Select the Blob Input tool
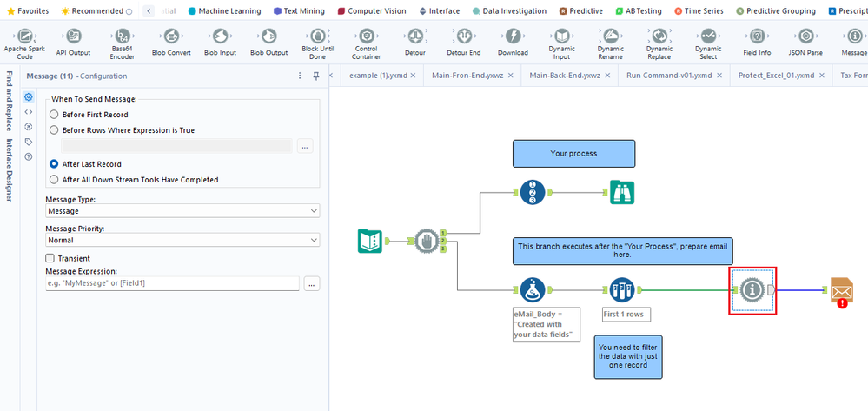 click(x=220, y=43)
